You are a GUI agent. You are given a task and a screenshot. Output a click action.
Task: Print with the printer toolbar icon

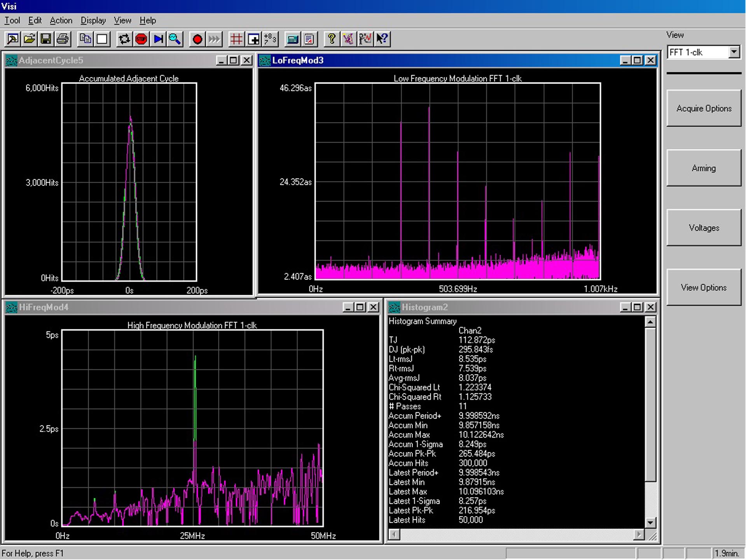(63, 39)
